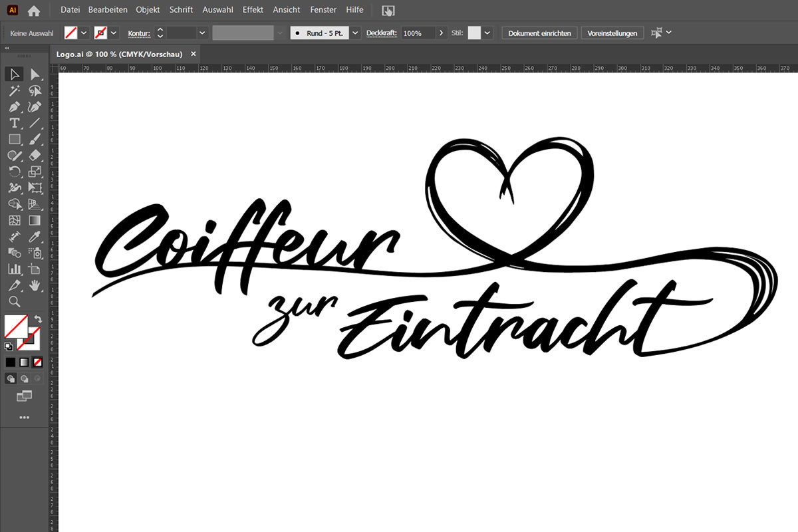This screenshot has height=532, width=798.
Task: Pick the Eraser tool
Action: coord(35,156)
